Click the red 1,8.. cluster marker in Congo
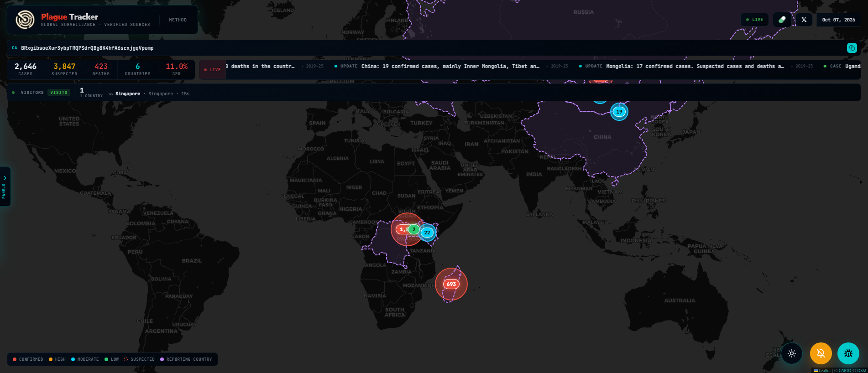868x373 pixels. point(402,229)
